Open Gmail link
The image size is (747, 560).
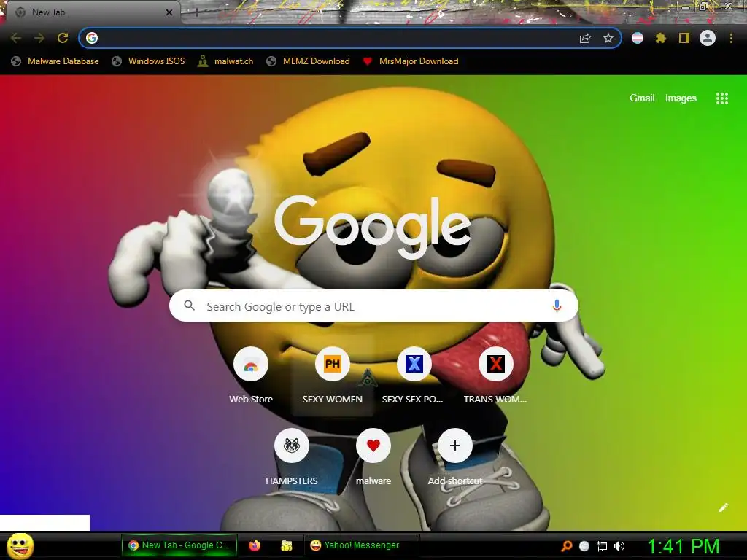642,98
